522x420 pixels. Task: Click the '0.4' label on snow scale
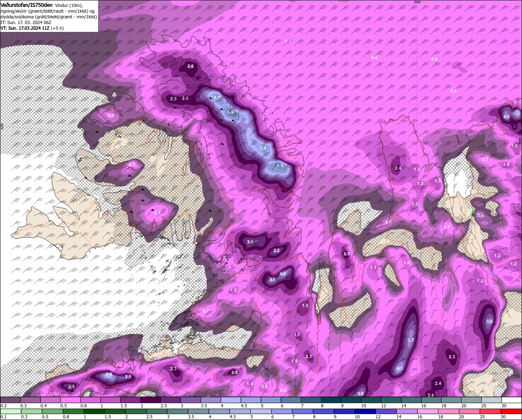point(44,406)
